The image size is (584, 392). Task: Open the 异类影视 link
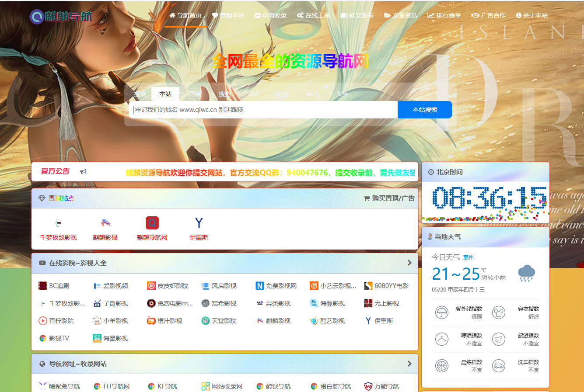(x=278, y=303)
